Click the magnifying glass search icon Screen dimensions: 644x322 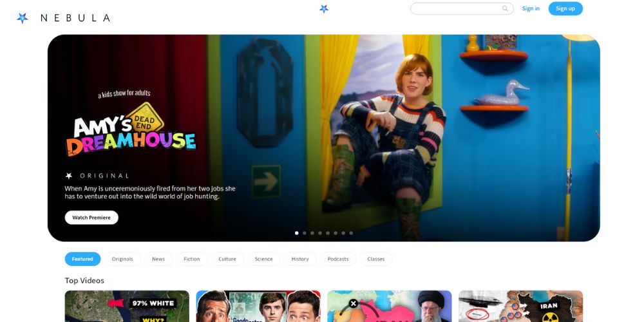505,8
